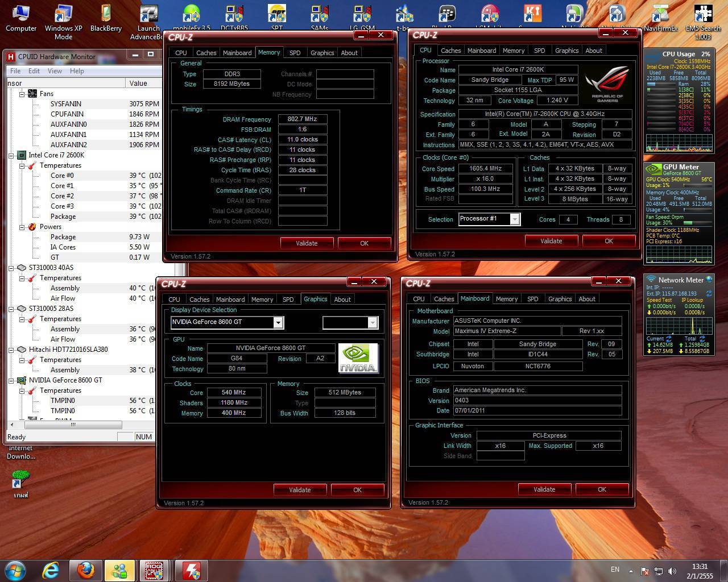Click the DRAM Frequency value 802.7 MHz
This screenshot has height=582, width=728.
point(302,119)
